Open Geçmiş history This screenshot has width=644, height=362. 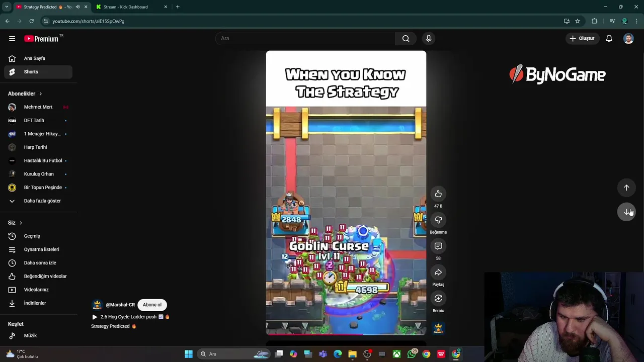pos(38,236)
